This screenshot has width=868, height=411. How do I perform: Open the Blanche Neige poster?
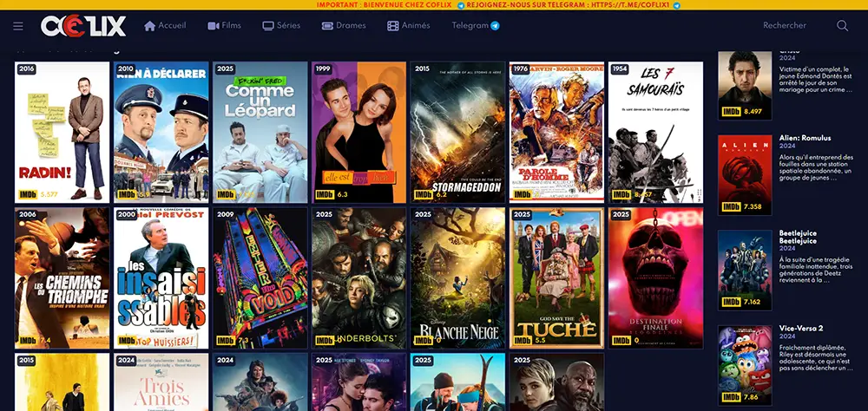coord(457,277)
